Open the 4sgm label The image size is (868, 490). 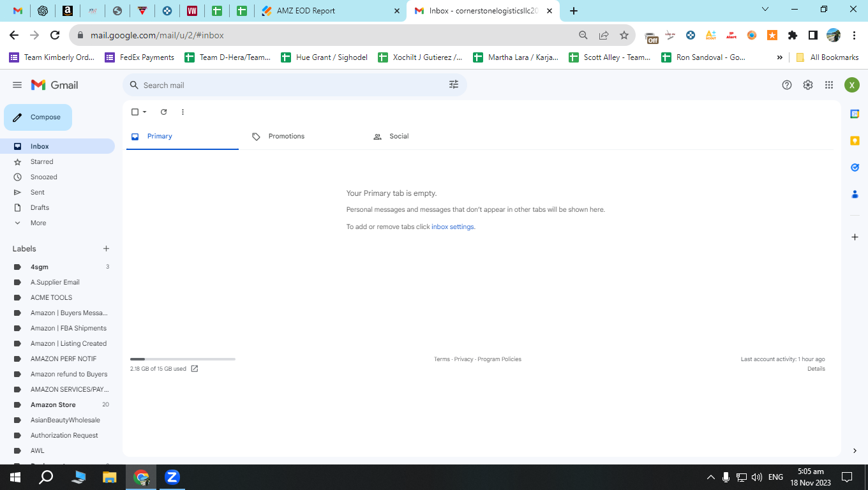[57, 267]
